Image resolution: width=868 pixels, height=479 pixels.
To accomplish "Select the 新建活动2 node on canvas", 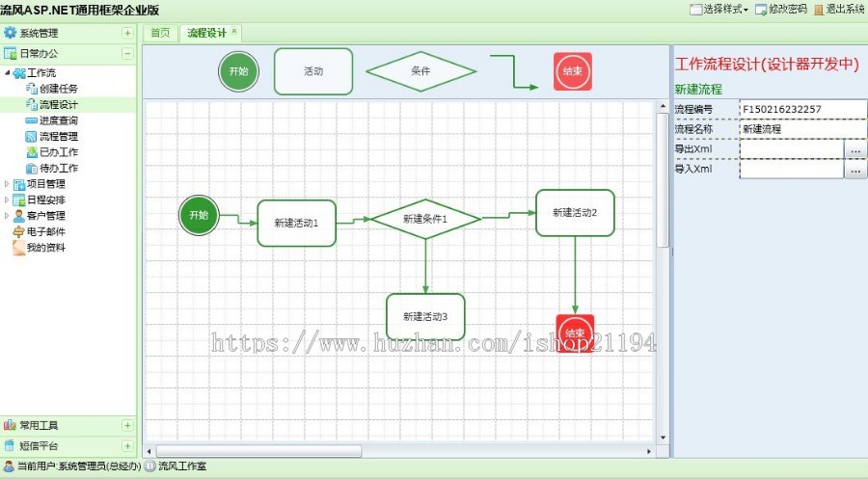I will point(575,213).
